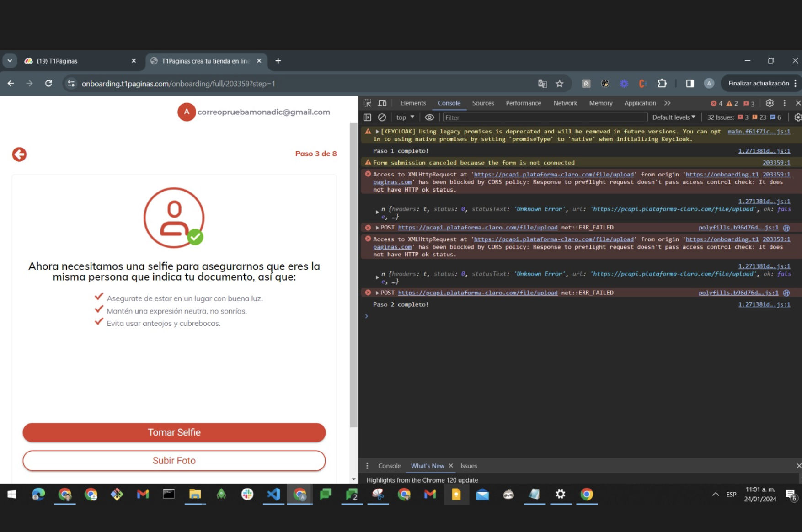
Task: Toggle the live expression eye icon
Action: click(429, 117)
